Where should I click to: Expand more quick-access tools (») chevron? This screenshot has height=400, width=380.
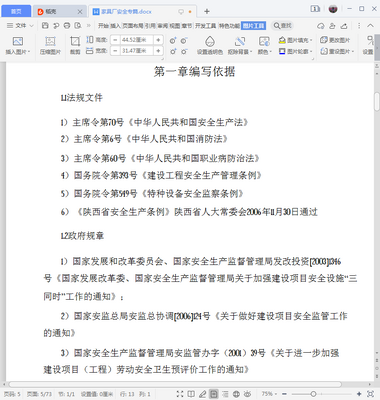[x=89, y=25]
